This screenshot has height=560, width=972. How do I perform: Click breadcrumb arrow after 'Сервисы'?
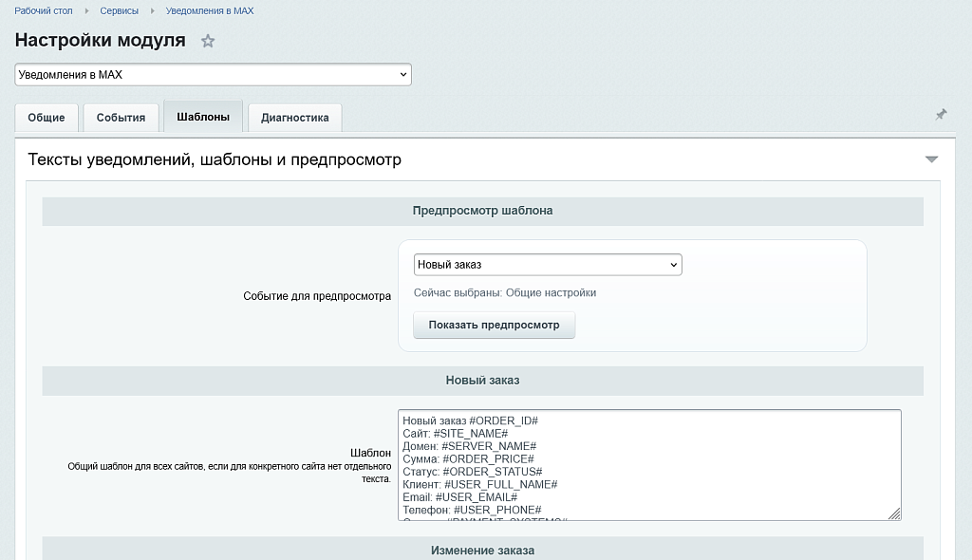[x=152, y=11]
